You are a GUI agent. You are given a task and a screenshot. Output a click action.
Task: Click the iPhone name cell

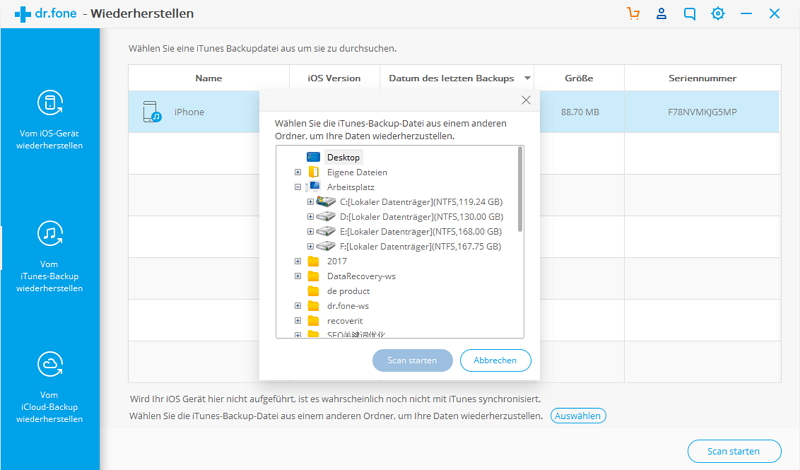pos(189,112)
